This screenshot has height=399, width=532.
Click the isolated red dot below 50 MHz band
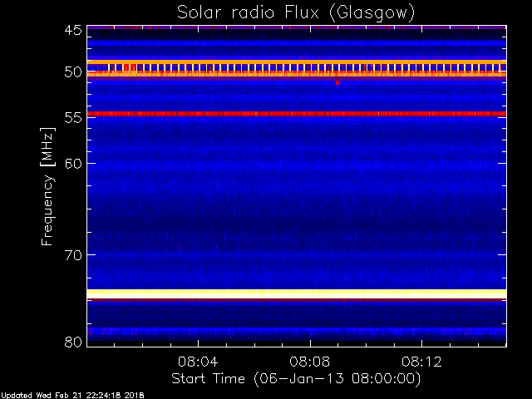[x=337, y=82]
